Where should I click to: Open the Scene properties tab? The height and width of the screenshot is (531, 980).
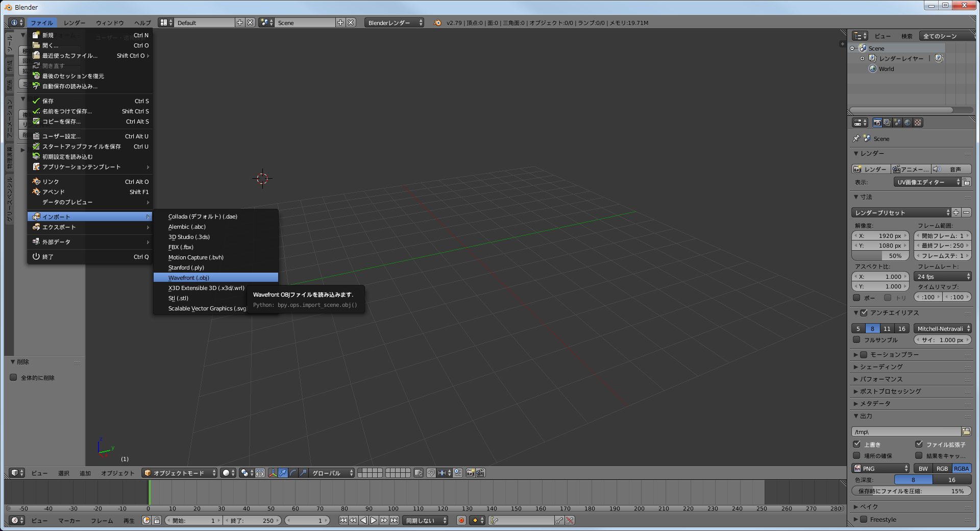point(897,123)
